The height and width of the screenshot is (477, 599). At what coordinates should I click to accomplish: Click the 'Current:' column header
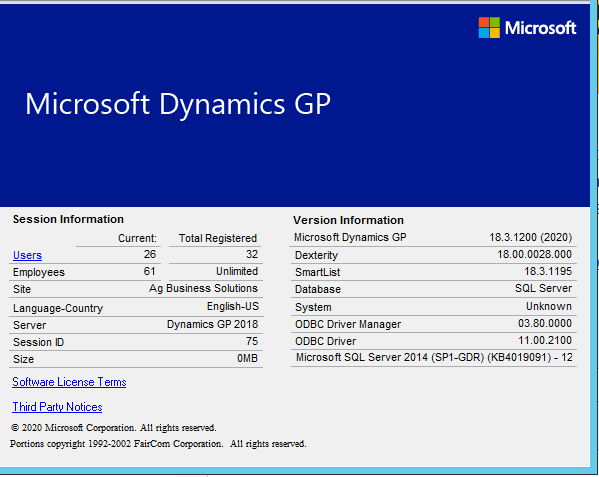point(138,238)
